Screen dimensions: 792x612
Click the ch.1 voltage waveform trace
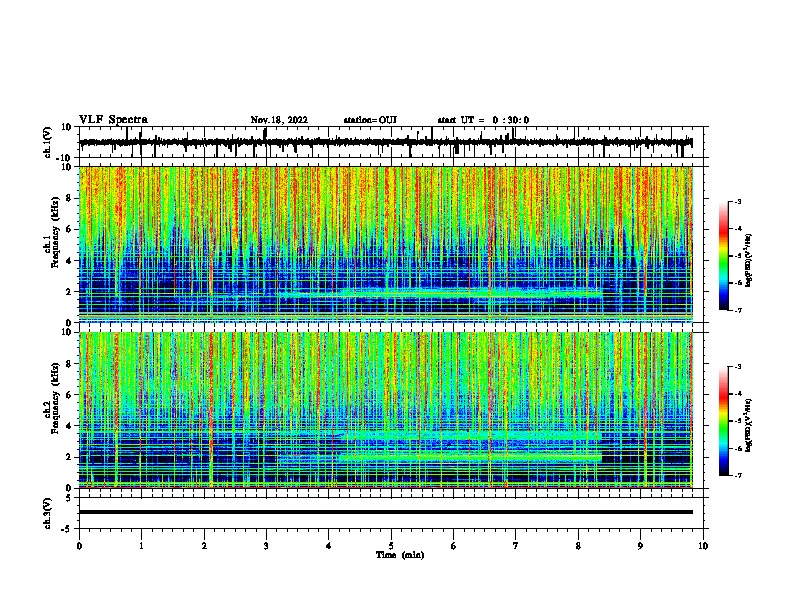[385, 142]
